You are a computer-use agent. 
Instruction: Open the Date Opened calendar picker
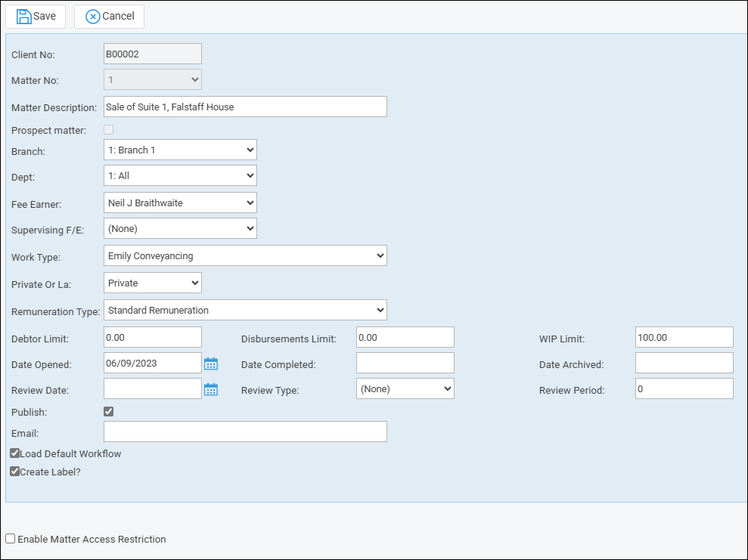click(211, 364)
